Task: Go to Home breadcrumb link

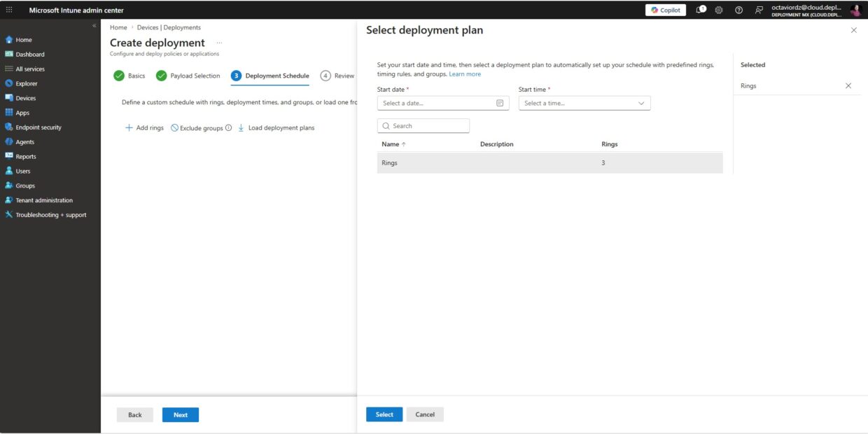Action: click(x=118, y=27)
